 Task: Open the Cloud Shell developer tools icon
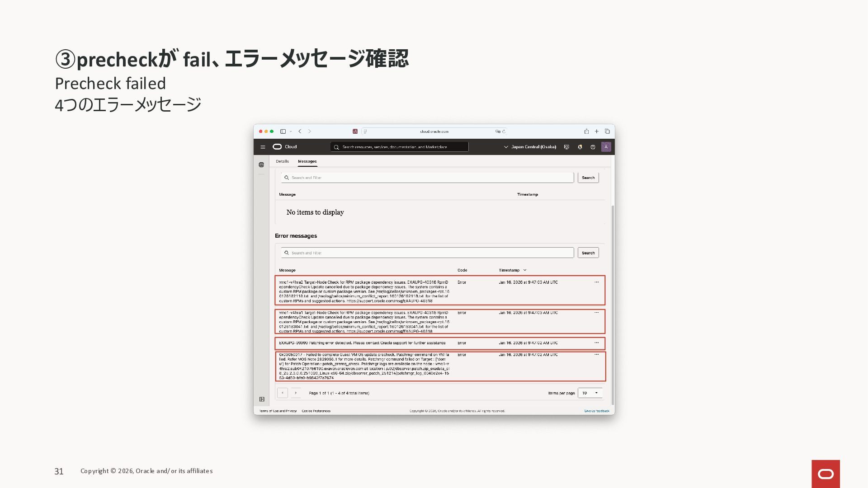566,147
